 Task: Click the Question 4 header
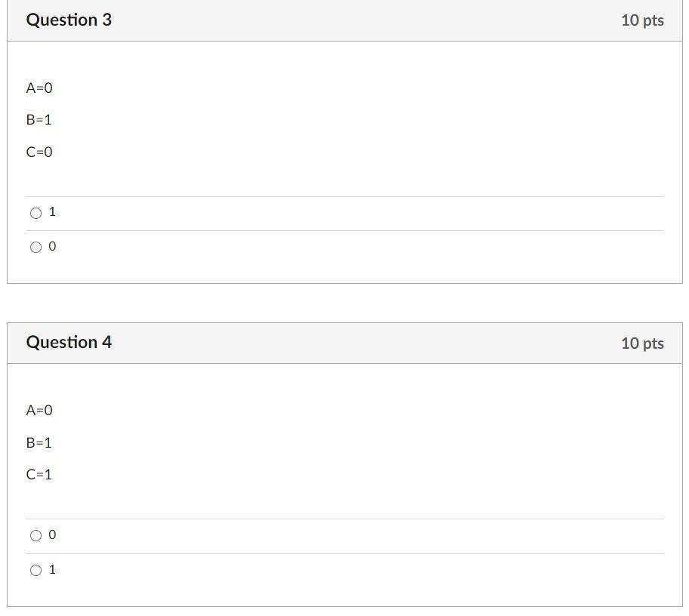pos(69,342)
